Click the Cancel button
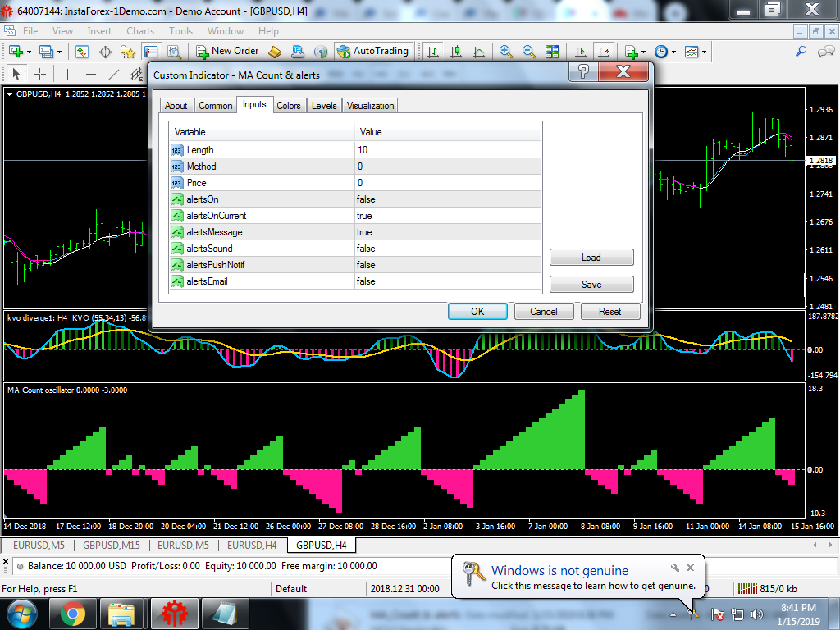This screenshot has height=630, width=840. click(544, 311)
